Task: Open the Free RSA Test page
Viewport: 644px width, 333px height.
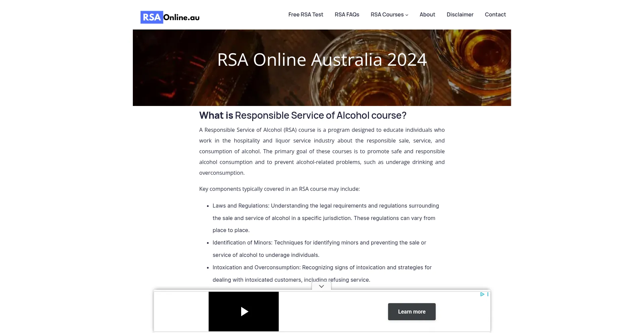Action: tap(306, 14)
